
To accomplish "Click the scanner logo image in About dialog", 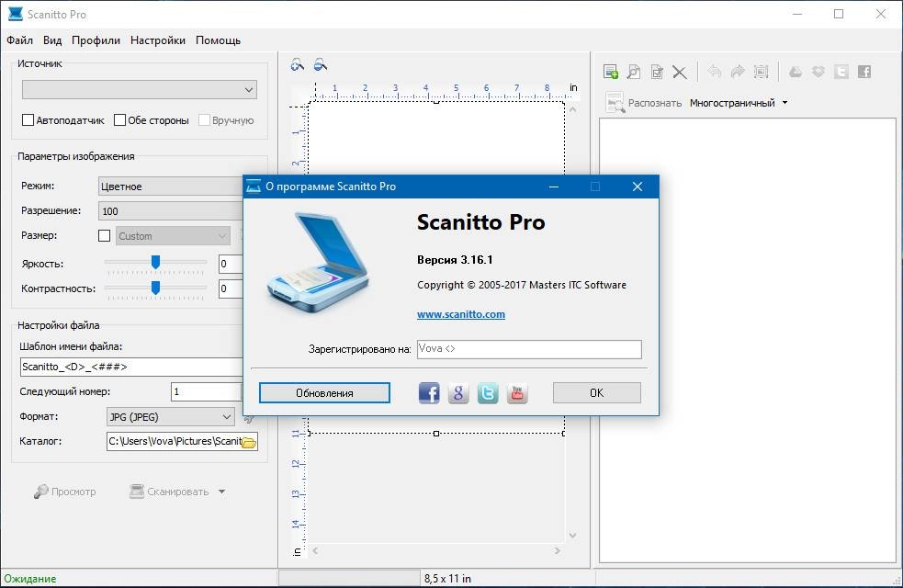I will (x=317, y=263).
